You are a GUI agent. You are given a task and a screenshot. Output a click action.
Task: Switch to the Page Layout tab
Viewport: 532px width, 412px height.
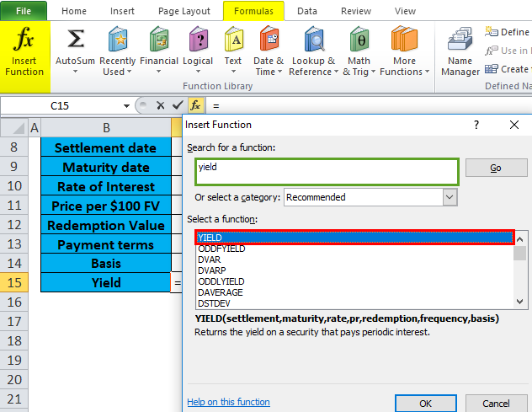[x=184, y=11]
